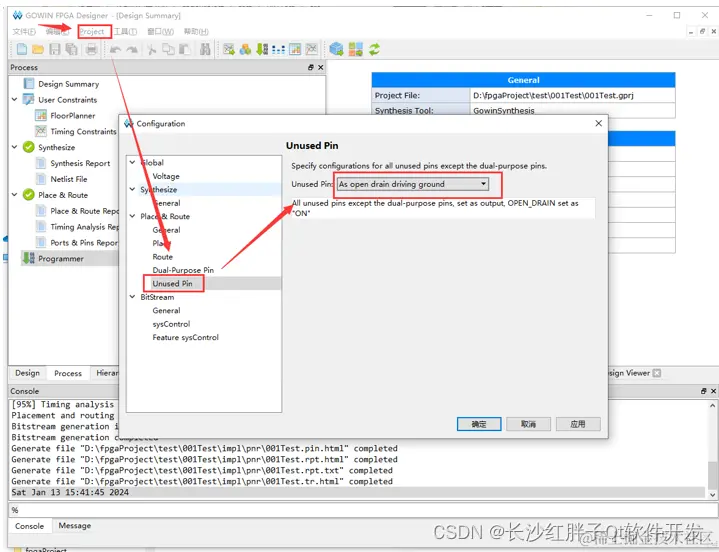
Task: Collapse Place & Route in Configuration tree
Action: (x=132, y=216)
